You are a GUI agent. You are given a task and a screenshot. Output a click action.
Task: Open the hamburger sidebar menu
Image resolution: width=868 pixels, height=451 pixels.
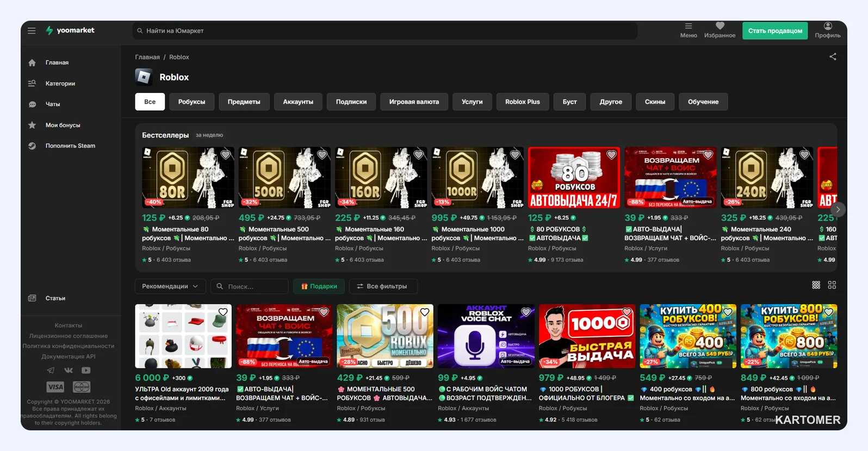[32, 31]
